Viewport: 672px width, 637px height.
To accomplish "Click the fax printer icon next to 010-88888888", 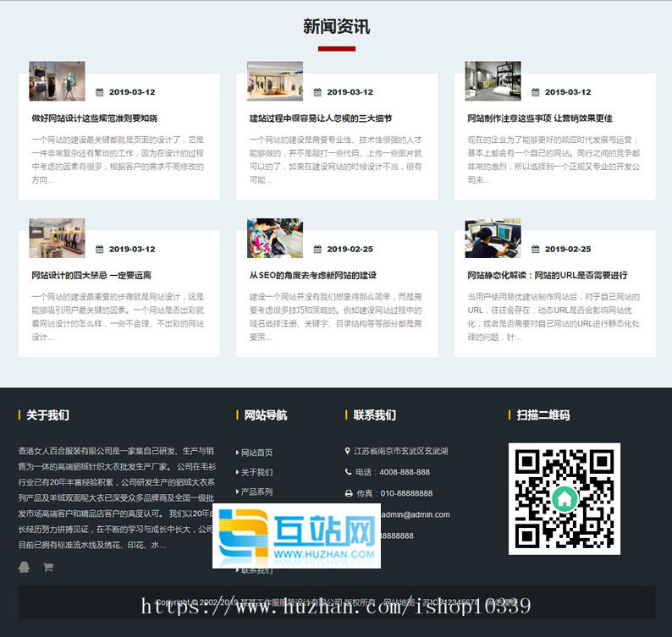I will click(348, 493).
